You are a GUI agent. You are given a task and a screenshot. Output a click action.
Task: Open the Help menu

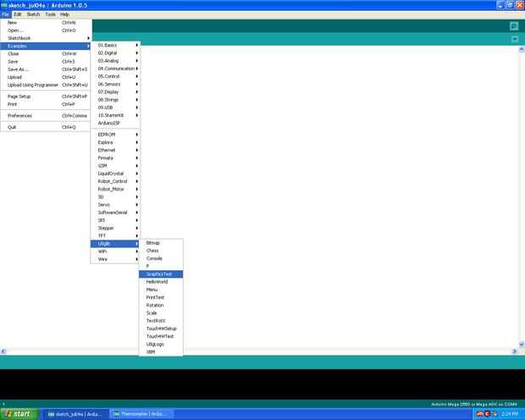coord(64,14)
